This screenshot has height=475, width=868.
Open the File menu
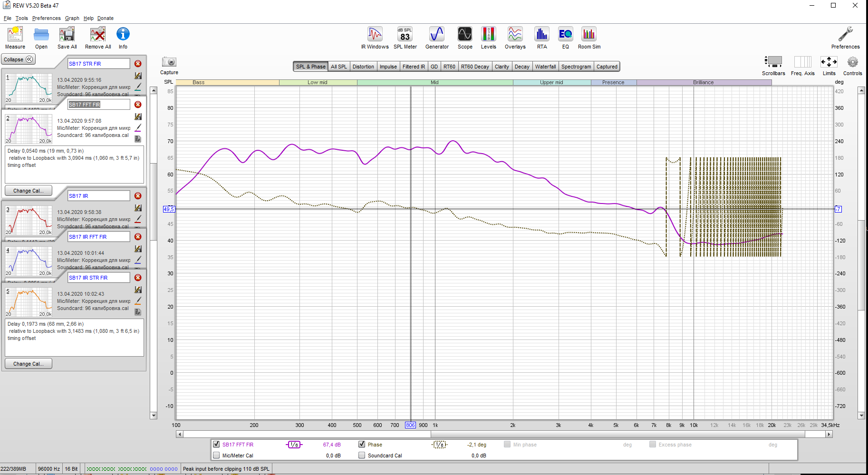pyautogui.click(x=8, y=18)
